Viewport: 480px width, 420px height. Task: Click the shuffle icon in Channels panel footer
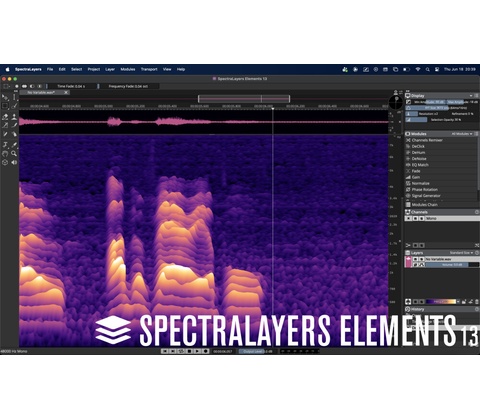(x=477, y=245)
